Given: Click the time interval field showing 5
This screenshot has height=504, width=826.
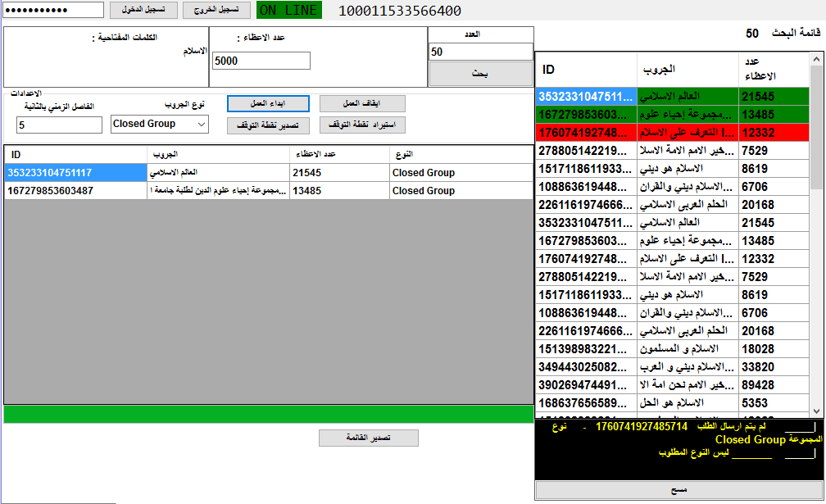Looking at the screenshot, I should 54,125.
